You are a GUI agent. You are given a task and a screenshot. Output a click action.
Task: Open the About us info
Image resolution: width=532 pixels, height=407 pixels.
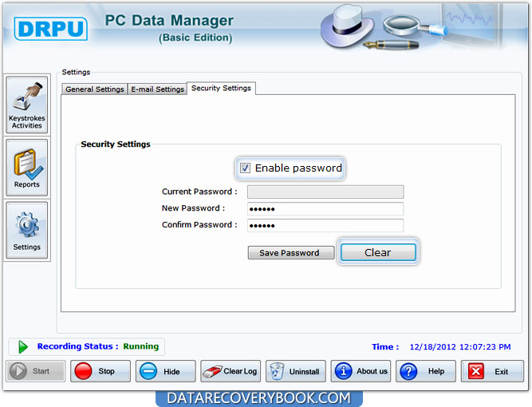(x=361, y=371)
